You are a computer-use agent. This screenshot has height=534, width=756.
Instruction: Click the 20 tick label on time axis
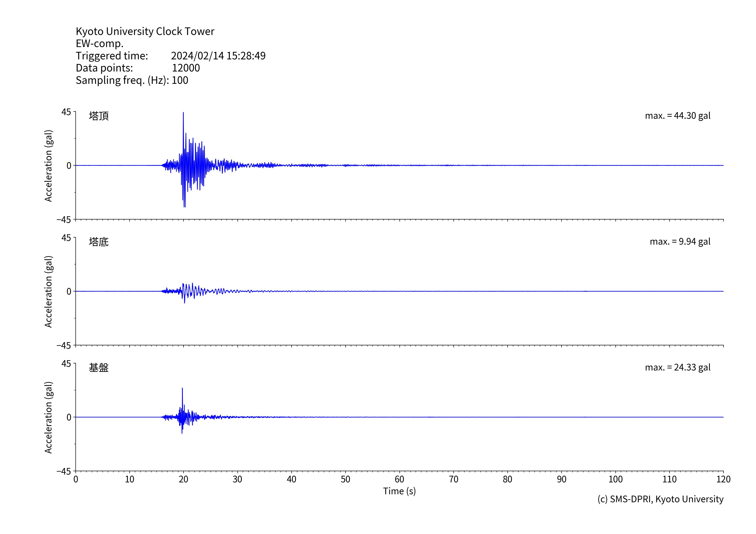pyautogui.click(x=184, y=479)
